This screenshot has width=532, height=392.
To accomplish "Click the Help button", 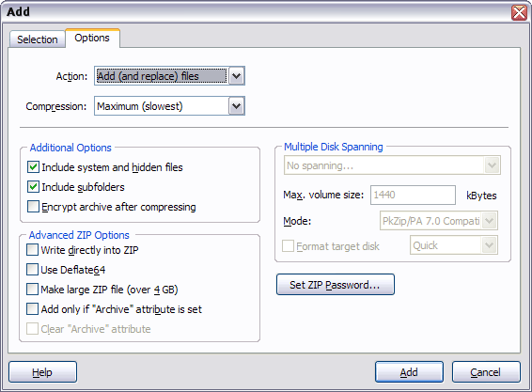I will click(42, 372).
